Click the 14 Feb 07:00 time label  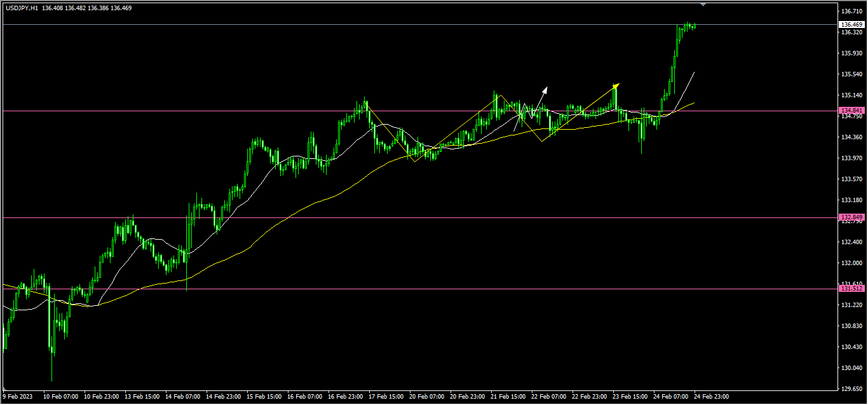click(183, 397)
